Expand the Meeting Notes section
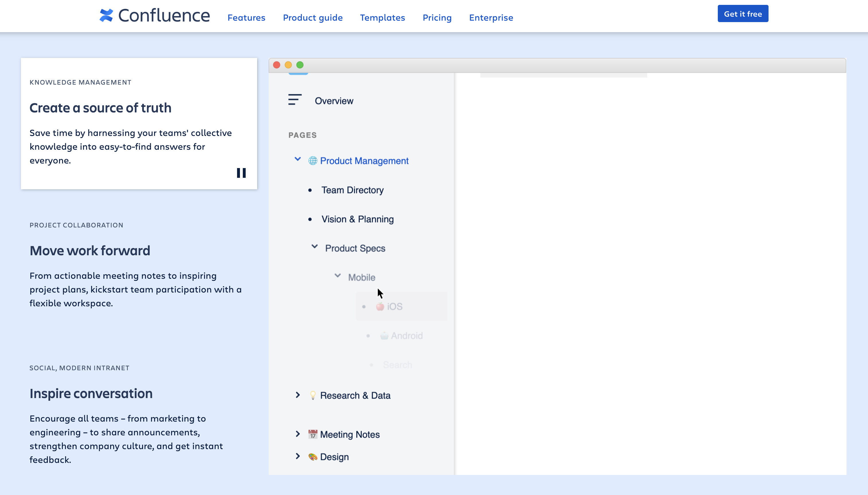 pyautogui.click(x=298, y=434)
